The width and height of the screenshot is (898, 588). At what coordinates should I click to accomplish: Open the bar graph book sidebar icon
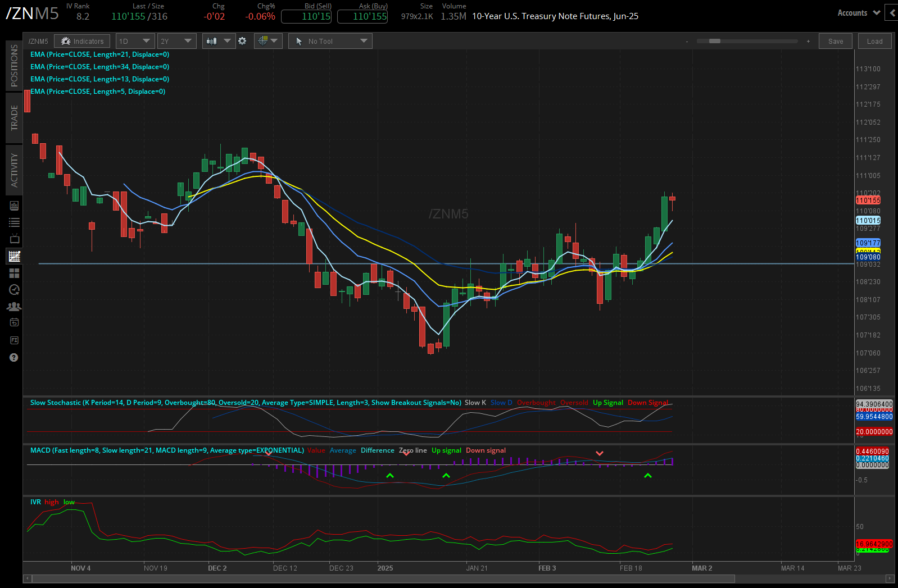click(x=14, y=206)
